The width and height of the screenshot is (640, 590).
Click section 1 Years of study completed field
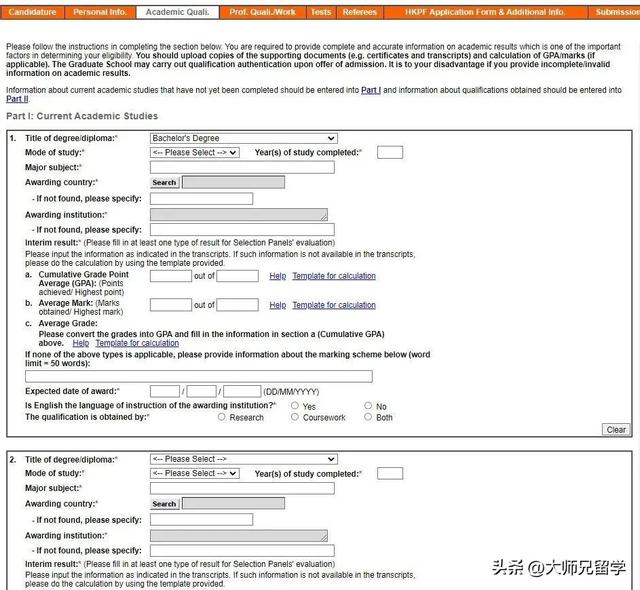click(x=390, y=153)
